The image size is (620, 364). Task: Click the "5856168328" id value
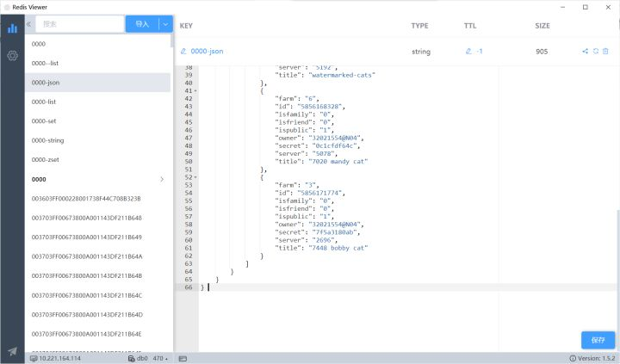319,107
